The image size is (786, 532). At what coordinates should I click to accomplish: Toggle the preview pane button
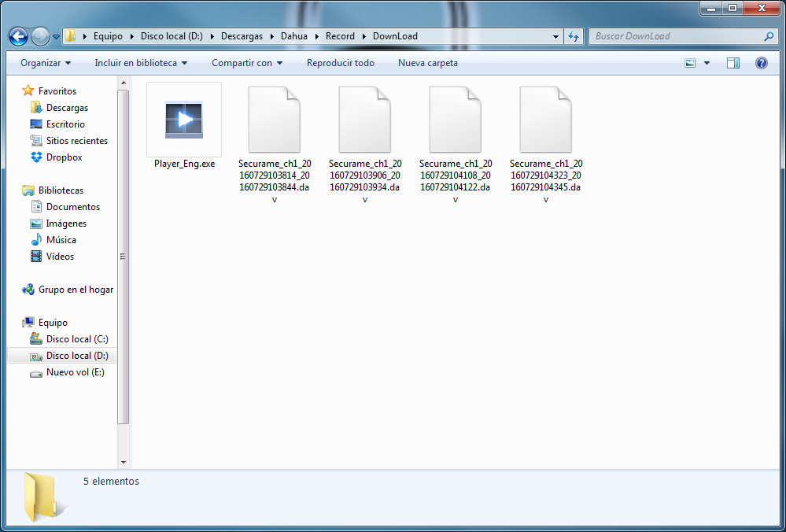coord(733,63)
